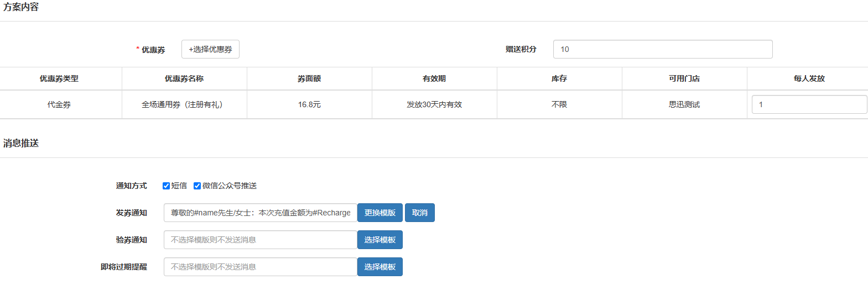This screenshot has height=285, width=868.
Task: Edit the 每人发放 quantity field
Action: click(809, 104)
